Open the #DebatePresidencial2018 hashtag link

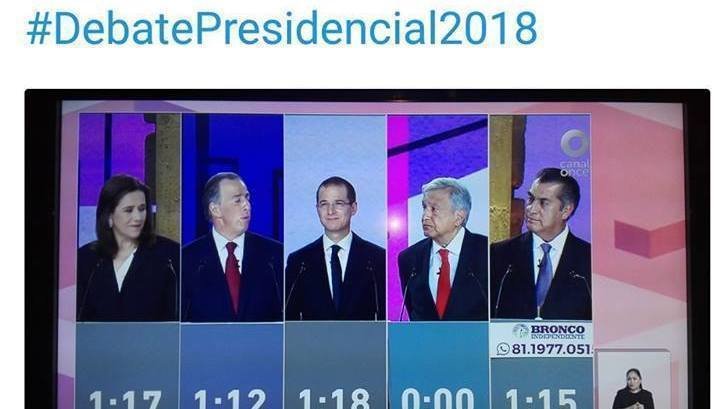282,28
